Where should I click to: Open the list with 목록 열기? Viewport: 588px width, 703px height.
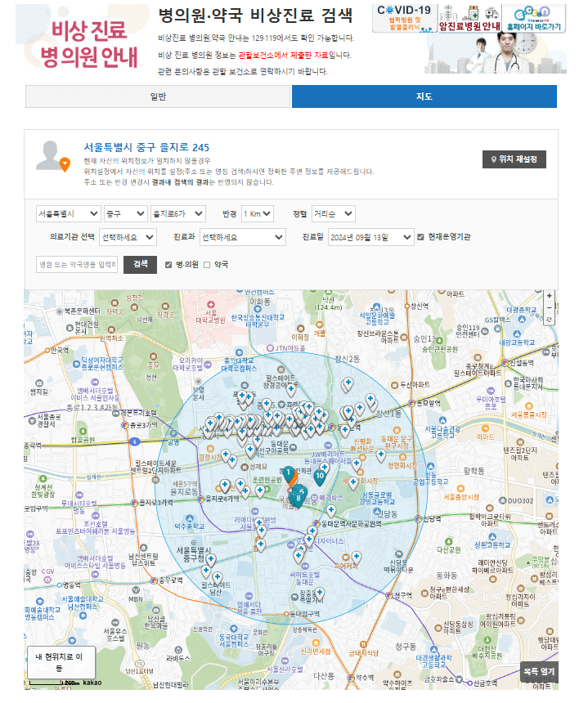tap(539, 672)
